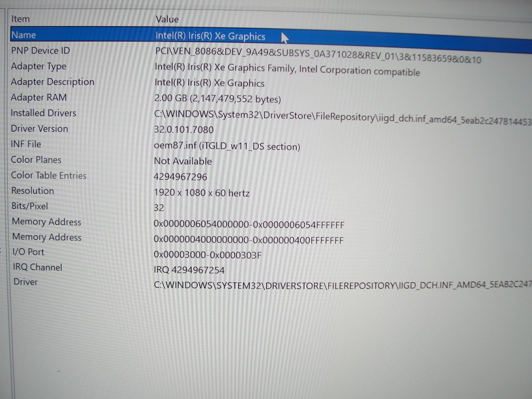Viewport: 532px width, 399px height.
Task: Select the value Intel(R) Iris(R) Xe Graphics in Name row
Action: pos(210,36)
